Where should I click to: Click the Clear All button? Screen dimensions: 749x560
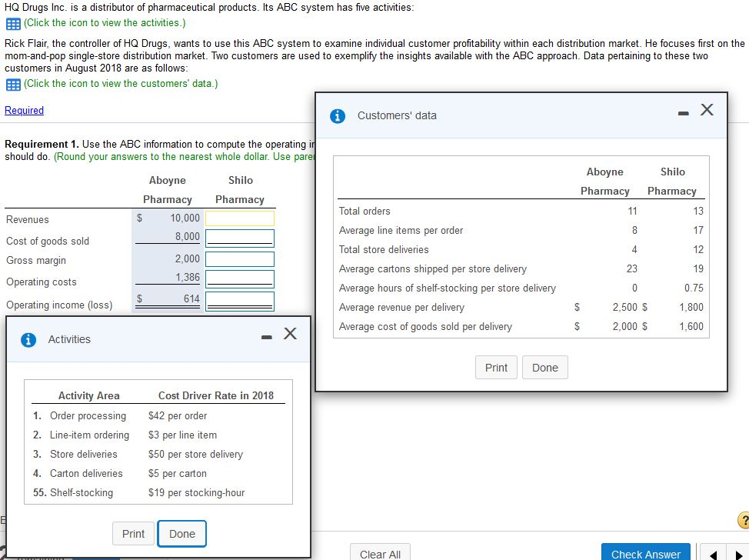pos(380,553)
